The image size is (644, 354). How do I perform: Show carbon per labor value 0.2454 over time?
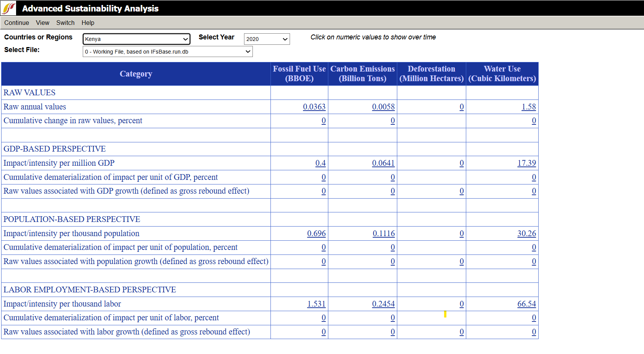[x=383, y=304]
